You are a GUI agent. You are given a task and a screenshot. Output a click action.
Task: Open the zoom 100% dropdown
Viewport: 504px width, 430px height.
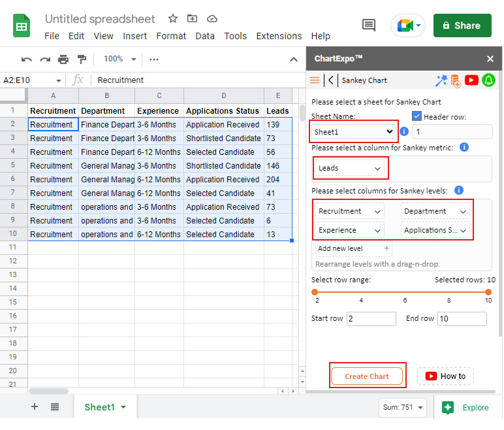click(119, 59)
